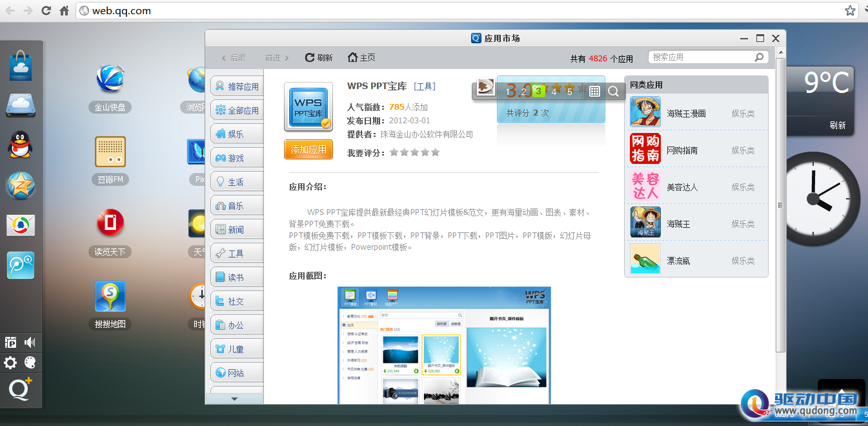Screen dimensions: 868x426
Task: Expand more categories with the sidebar down arrow
Action: pyautogui.click(x=234, y=399)
